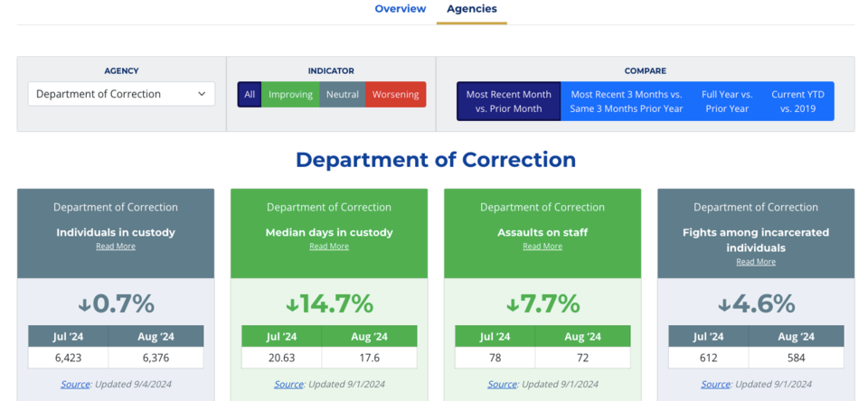Switch to the Overview tab
Viewport: 868px width, 401px height.
[401, 9]
